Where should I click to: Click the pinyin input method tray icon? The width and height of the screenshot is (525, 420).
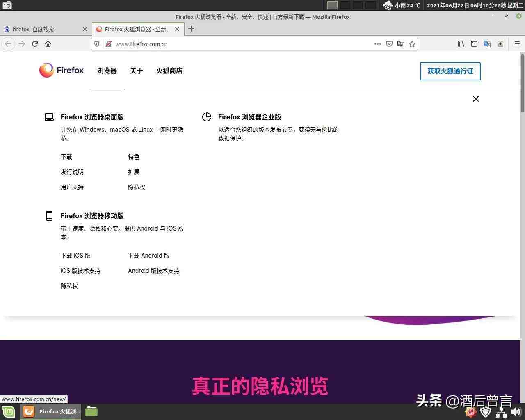[470, 412]
